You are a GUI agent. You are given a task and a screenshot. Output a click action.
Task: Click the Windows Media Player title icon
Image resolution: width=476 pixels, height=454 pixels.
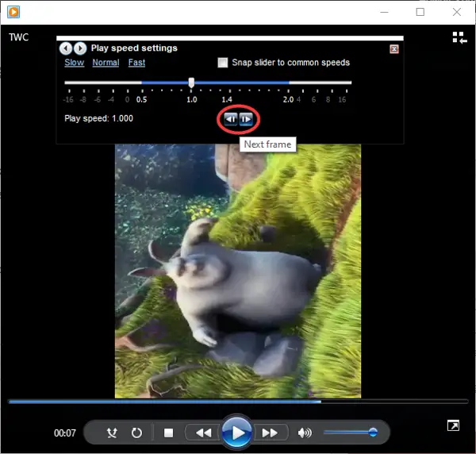(13, 12)
